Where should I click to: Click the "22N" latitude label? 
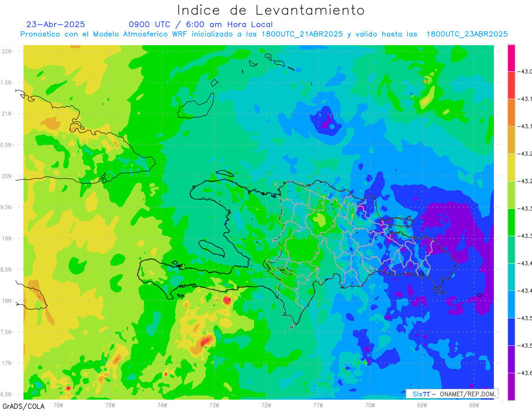8,51
